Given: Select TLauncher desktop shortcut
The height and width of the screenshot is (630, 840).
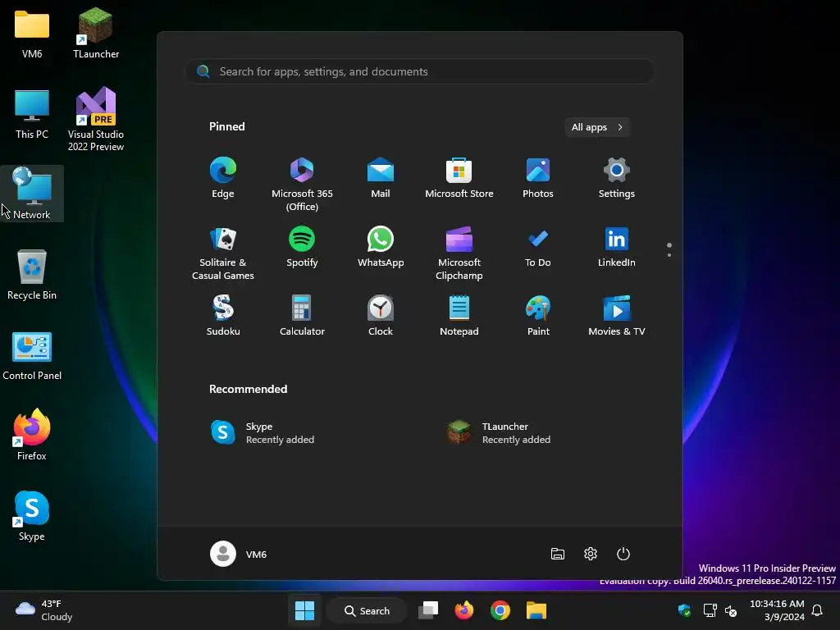Looking at the screenshot, I should [96, 33].
